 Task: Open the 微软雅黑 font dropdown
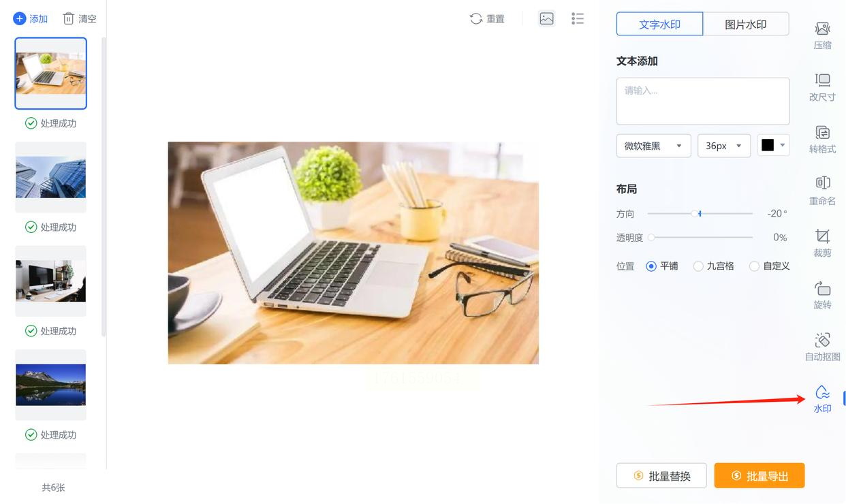point(654,146)
